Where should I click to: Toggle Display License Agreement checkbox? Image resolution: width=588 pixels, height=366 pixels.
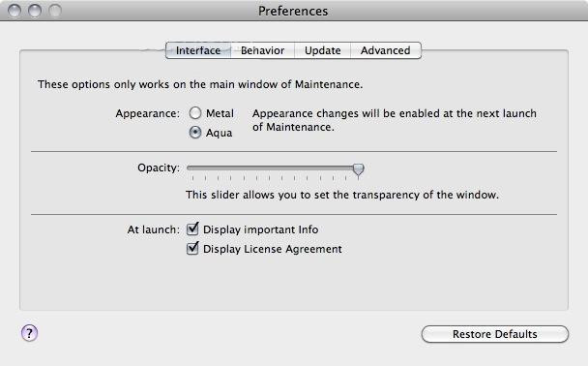click(192, 249)
